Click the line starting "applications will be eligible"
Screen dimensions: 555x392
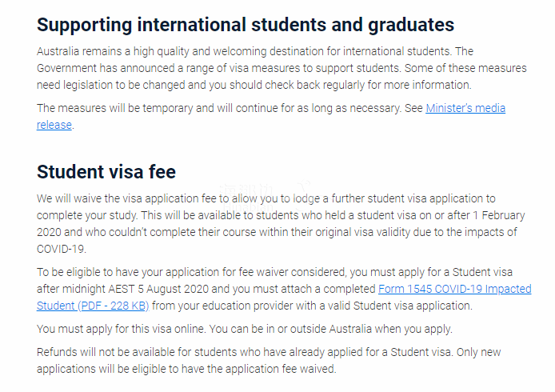tap(186, 370)
